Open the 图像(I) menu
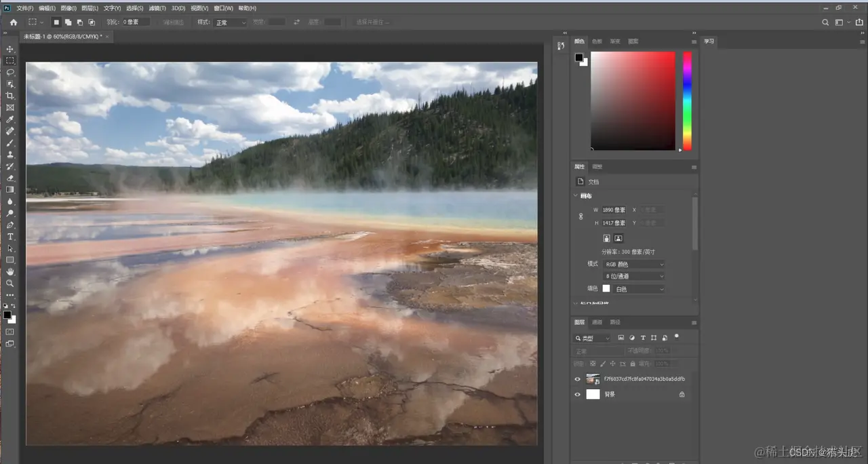 point(68,8)
